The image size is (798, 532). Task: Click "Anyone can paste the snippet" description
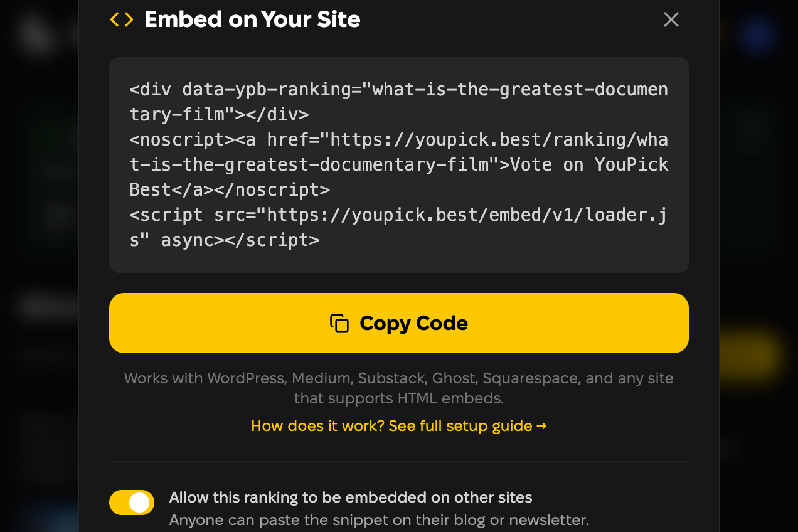tap(380, 520)
